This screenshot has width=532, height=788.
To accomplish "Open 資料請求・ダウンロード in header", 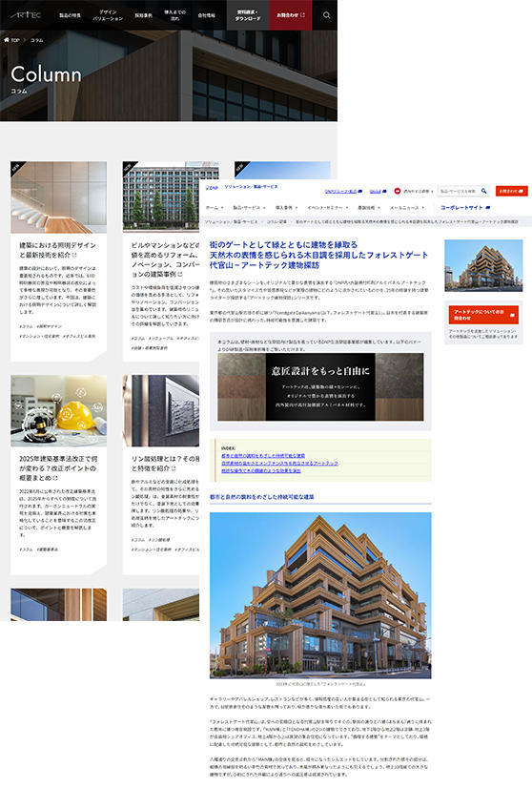I will tap(248, 15).
